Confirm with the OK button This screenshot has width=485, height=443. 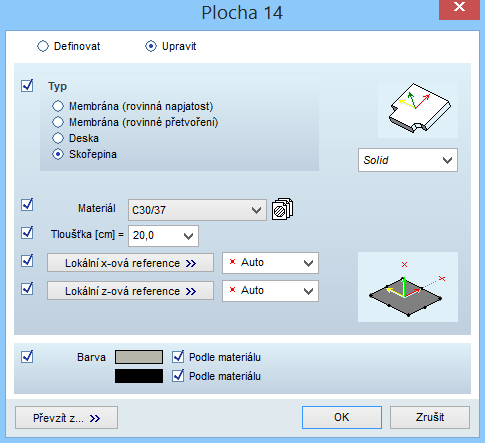pos(342,417)
